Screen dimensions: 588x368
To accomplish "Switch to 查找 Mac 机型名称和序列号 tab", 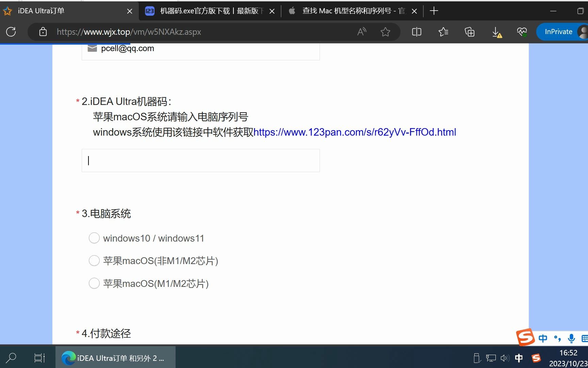I will [353, 11].
